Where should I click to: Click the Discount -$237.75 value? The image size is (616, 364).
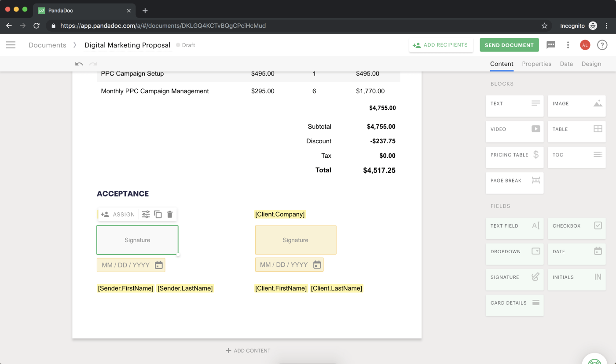(383, 141)
